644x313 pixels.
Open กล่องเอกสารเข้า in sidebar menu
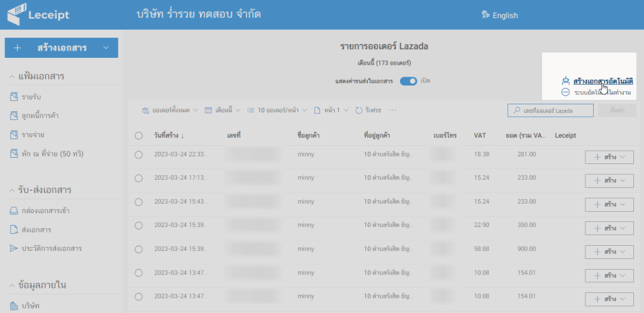45,211
